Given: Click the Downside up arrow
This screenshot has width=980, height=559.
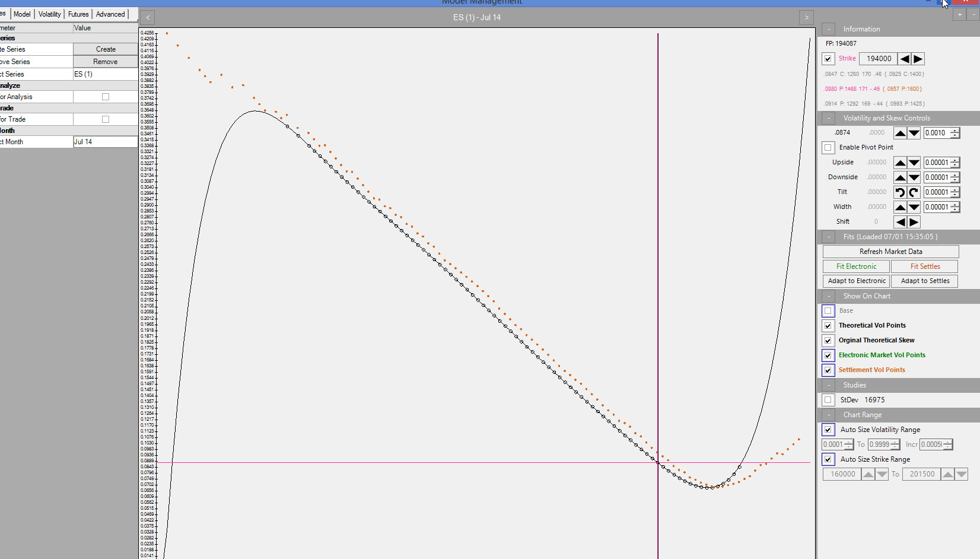Looking at the screenshot, I should [x=901, y=177].
